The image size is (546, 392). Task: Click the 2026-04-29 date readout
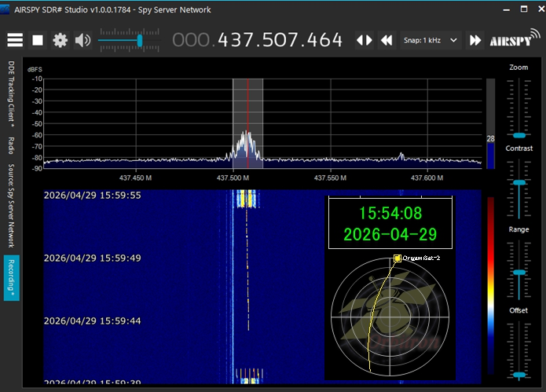point(390,234)
